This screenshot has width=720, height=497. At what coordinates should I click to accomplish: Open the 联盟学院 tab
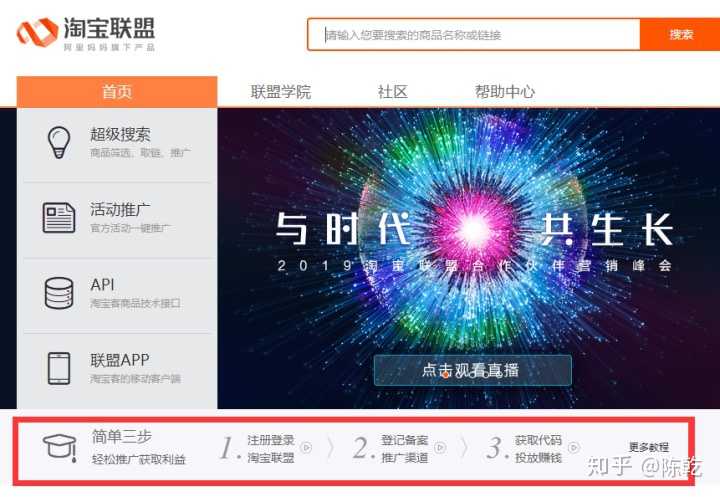tap(281, 91)
